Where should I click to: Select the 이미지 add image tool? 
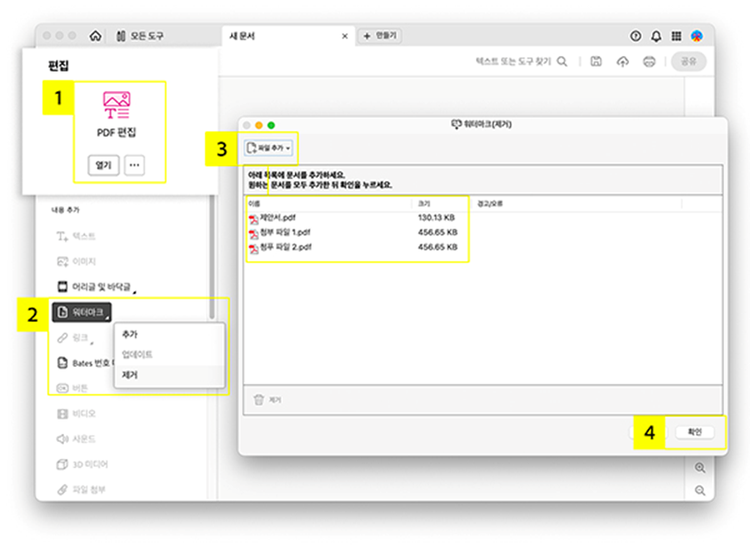point(76,262)
